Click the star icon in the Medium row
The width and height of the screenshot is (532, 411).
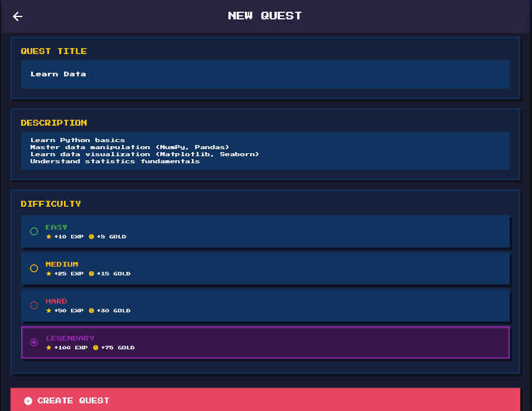[49, 274]
